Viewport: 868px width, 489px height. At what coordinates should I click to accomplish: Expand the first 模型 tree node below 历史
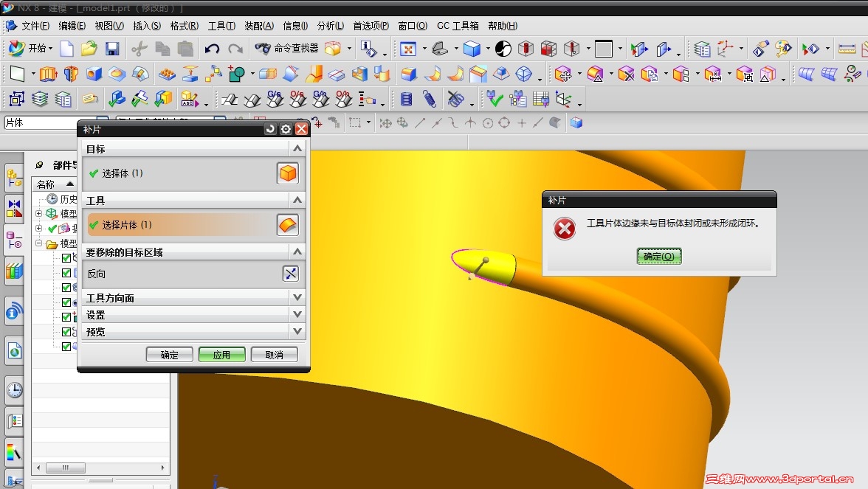[38, 214]
